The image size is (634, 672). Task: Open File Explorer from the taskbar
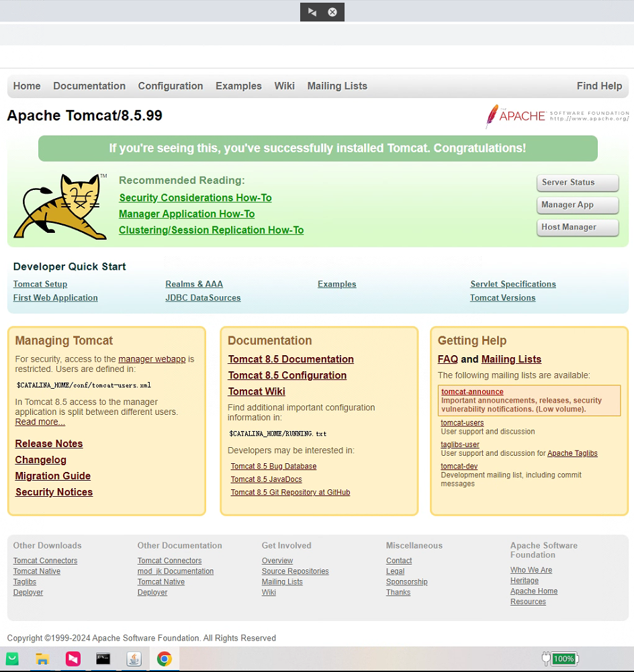[x=42, y=659]
